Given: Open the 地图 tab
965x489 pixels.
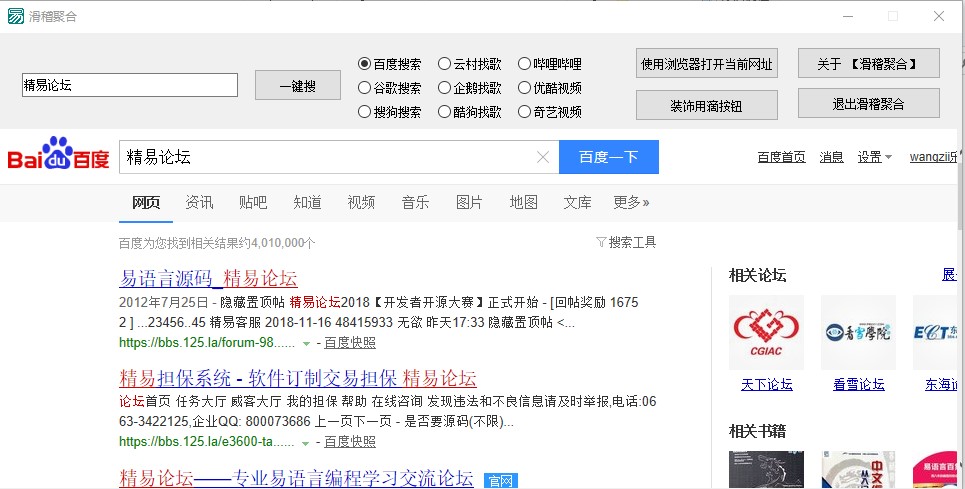Looking at the screenshot, I should coord(523,202).
